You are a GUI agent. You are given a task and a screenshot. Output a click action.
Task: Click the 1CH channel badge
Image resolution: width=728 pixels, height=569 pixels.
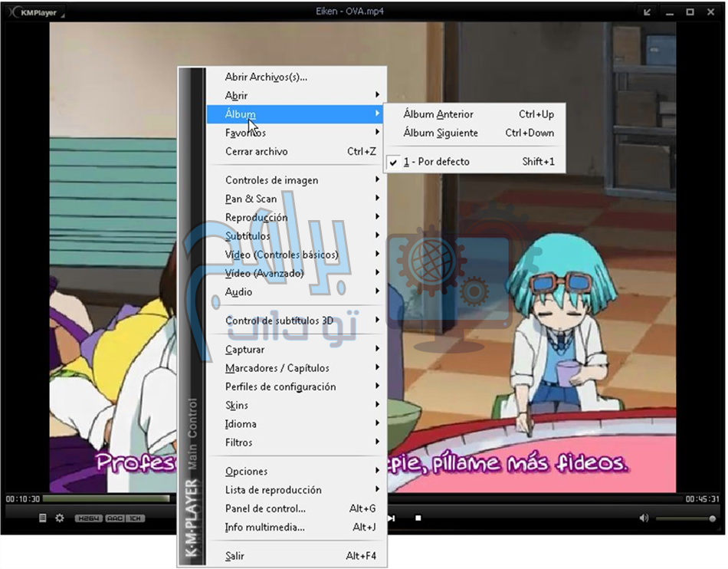pyautogui.click(x=135, y=519)
